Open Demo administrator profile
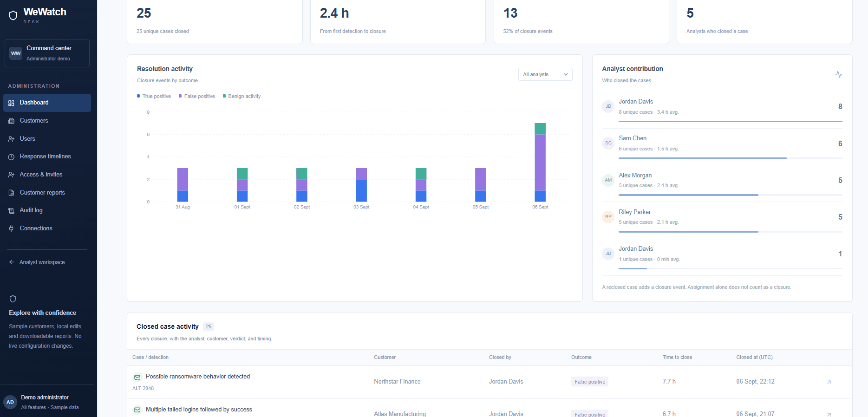Image resolution: width=868 pixels, height=417 pixels. click(x=47, y=402)
